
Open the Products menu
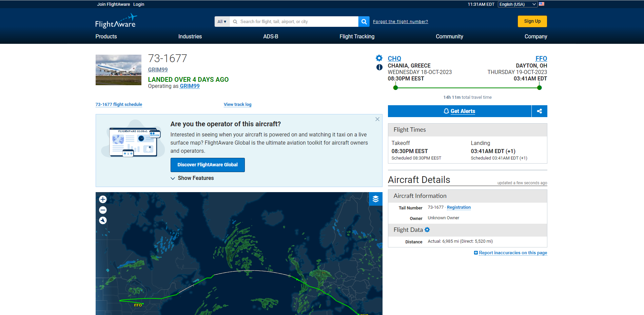click(x=106, y=36)
